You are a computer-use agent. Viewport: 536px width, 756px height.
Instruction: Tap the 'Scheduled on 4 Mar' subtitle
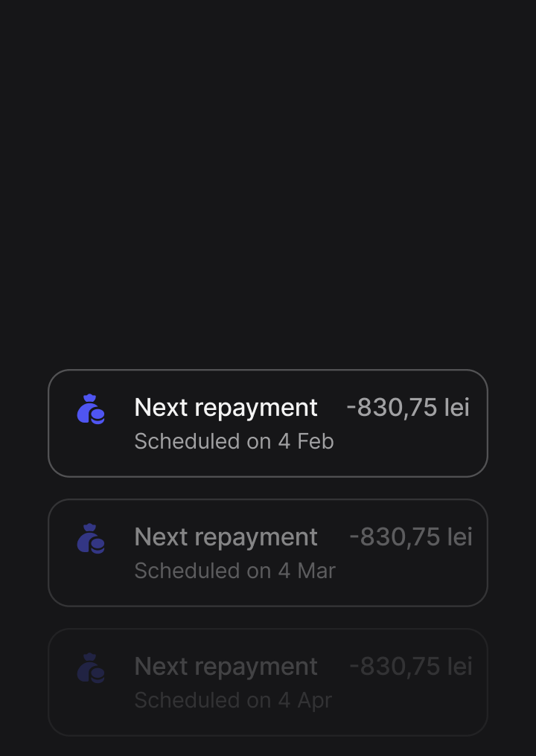pyautogui.click(x=234, y=571)
